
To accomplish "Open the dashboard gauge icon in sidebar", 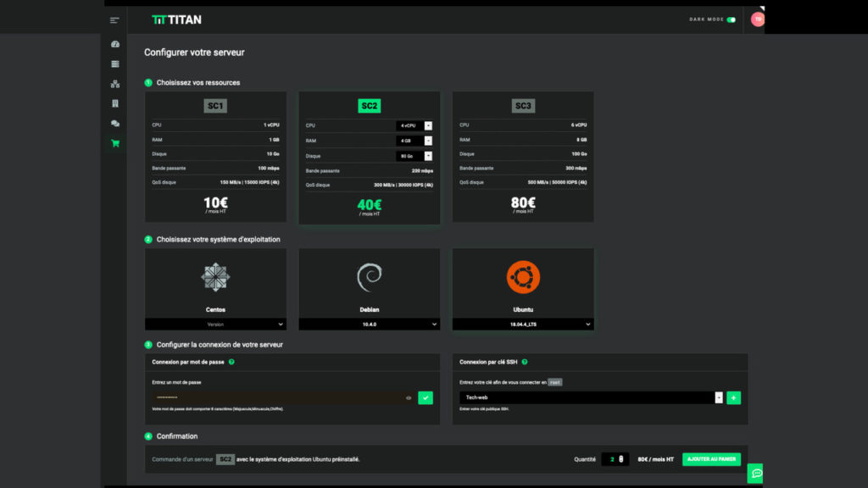I will click(x=115, y=44).
